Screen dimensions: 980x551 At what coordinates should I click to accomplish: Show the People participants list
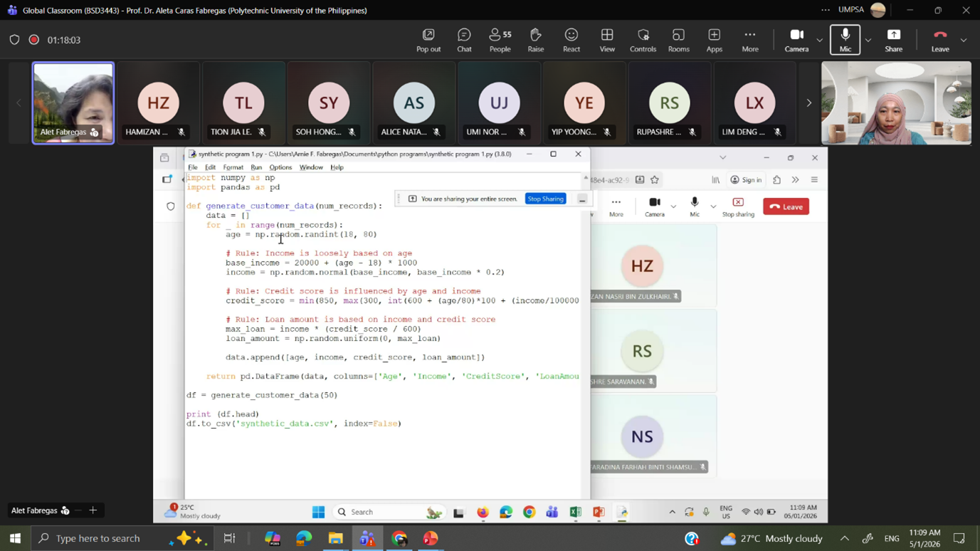tap(500, 40)
